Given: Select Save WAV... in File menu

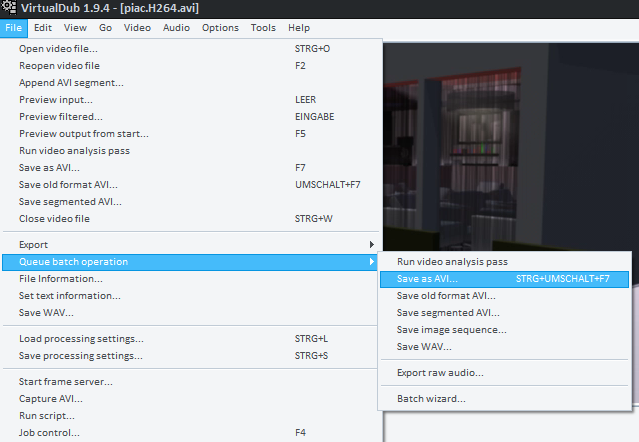Looking at the screenshot, I should pyautogui.click(x=191, y=313).
